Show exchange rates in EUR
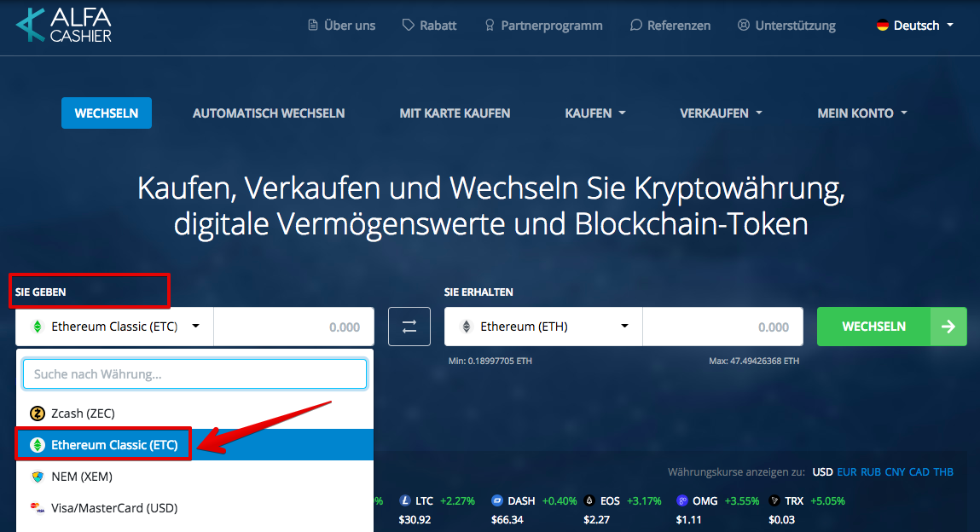Image resolution: width=980 pixels, height=532 pixels. (847, 472)
